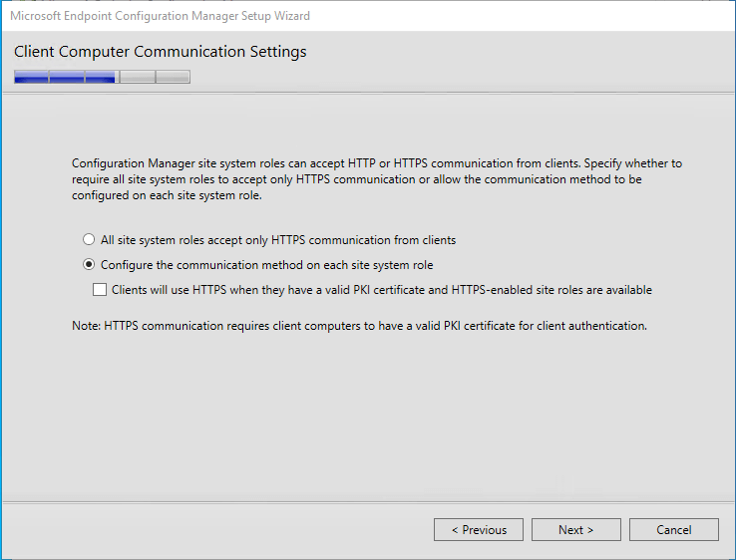This screenshot has height=560, width=736.
Task: Click the HTTPS PKI certificate note text
Action: (x=359, y=326)
